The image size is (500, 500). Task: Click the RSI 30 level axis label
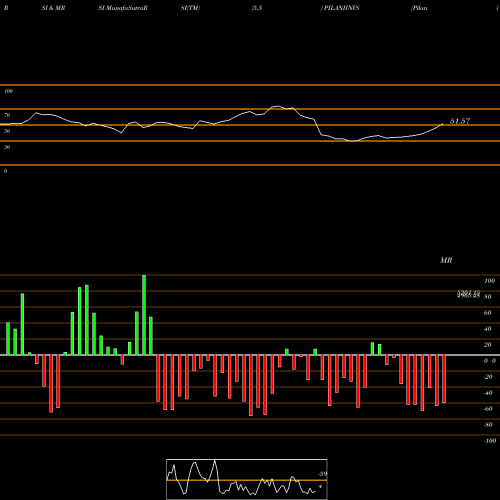(x=7, y=147)
